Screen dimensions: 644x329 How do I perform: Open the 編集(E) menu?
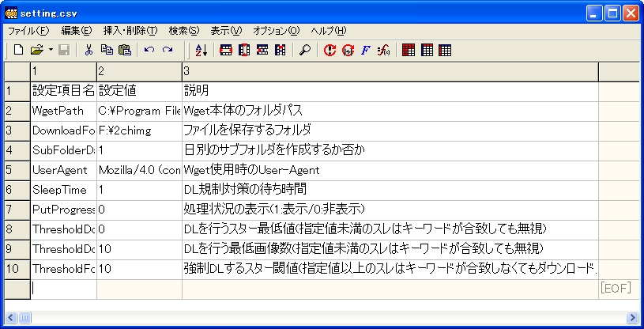pos(77,31)
